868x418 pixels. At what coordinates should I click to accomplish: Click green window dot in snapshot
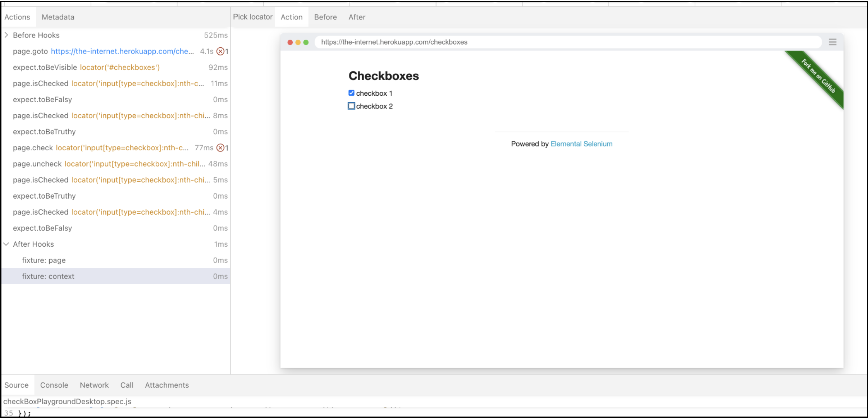306,42
